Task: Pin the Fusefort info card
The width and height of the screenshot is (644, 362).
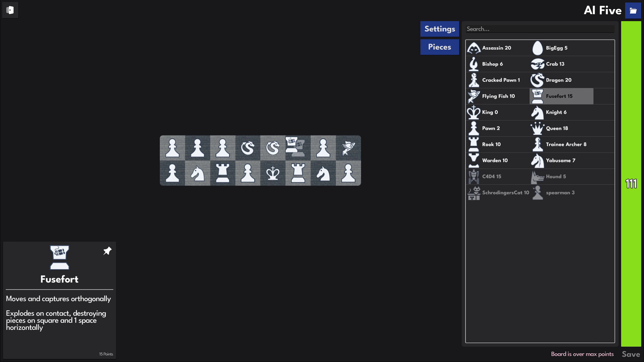Action: click(107, 251)
